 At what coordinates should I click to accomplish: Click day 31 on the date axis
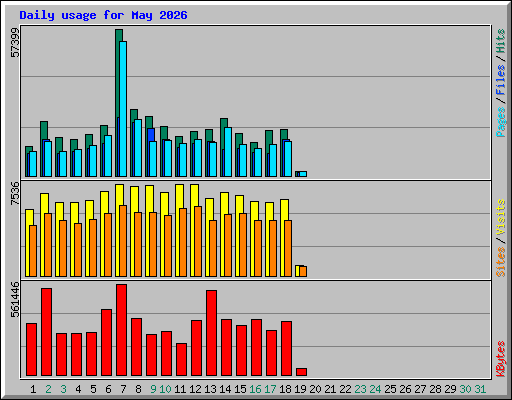pos(480,389)
